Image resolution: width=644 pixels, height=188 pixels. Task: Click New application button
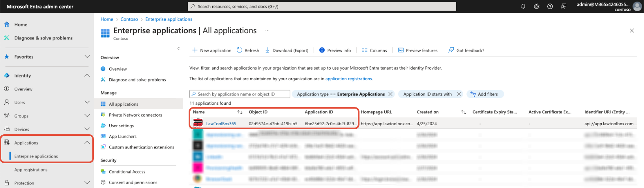212,50
